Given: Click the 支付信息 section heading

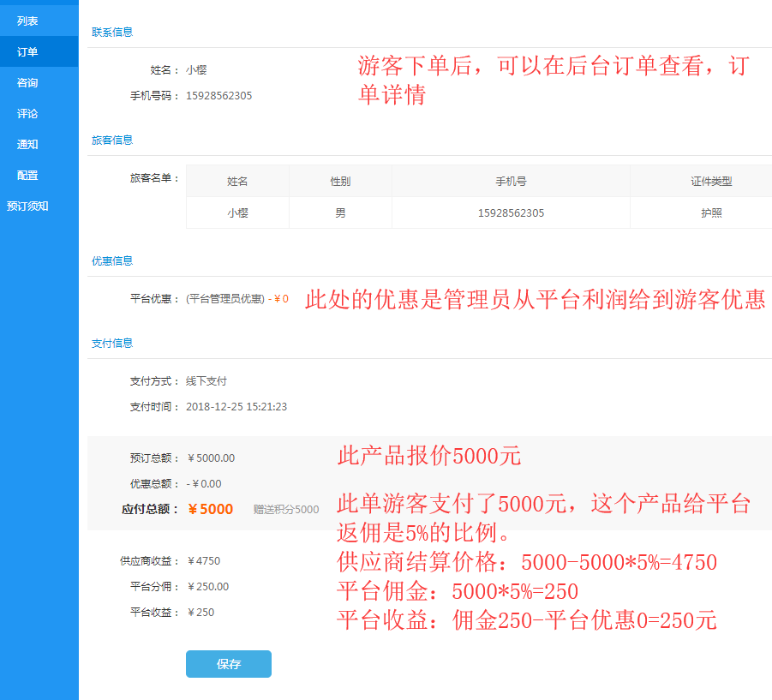Looking at the screenshot, I should 112,343.
